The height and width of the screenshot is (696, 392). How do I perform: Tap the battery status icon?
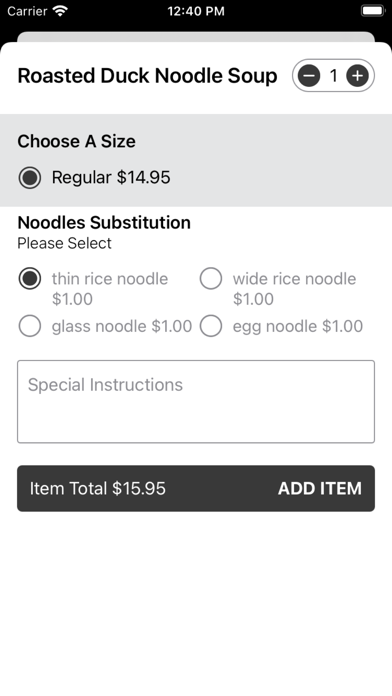click(372, 11)
